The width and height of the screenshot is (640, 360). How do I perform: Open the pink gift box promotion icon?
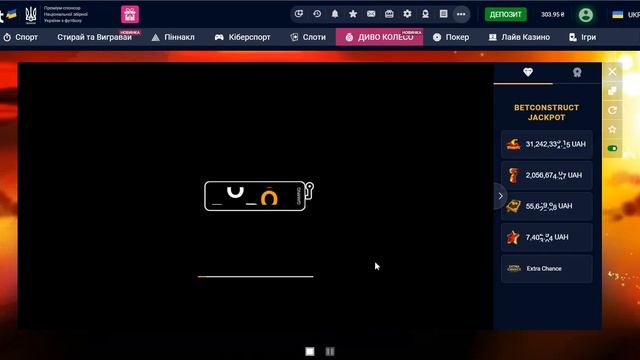click(x=130, y=15)
